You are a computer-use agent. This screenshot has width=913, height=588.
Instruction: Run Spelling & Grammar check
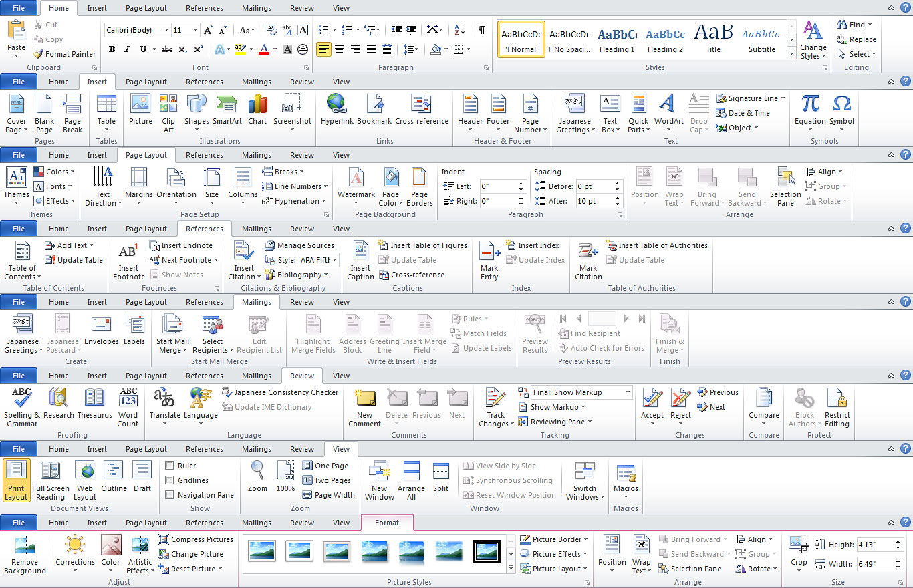pos(22,408)
